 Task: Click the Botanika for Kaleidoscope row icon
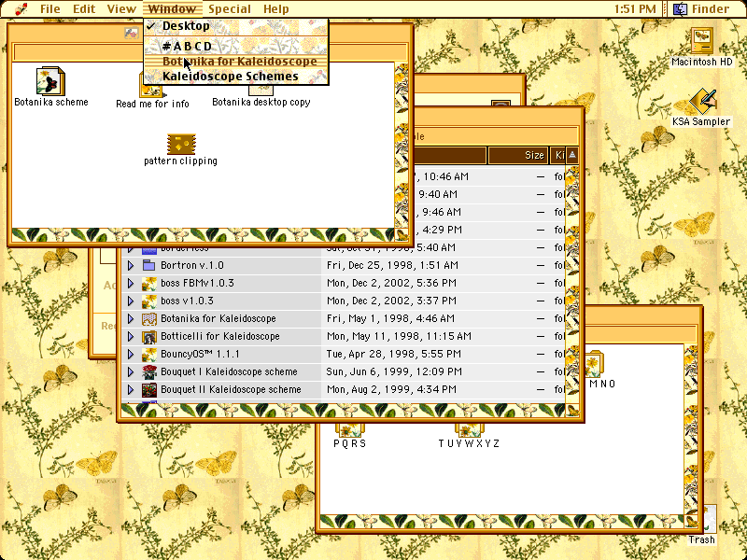point(149,318)
